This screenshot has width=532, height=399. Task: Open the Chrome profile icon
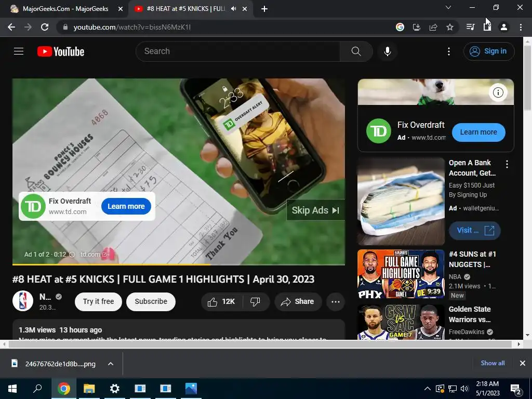[x=504, y=27]
